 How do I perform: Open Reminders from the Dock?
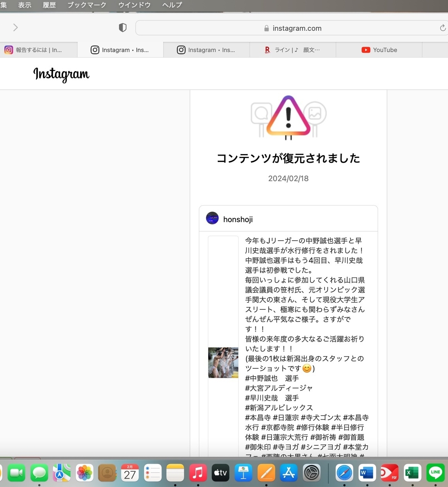point(152,473)
